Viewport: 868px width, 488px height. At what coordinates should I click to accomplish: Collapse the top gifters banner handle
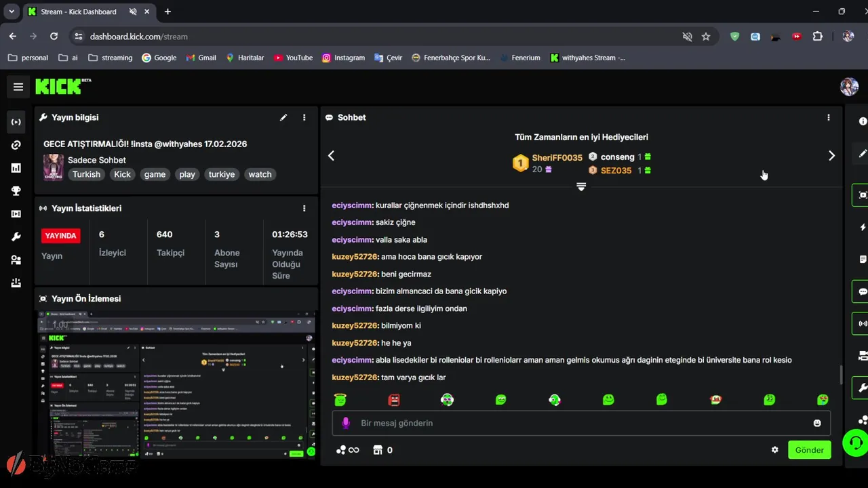point(581,186)
